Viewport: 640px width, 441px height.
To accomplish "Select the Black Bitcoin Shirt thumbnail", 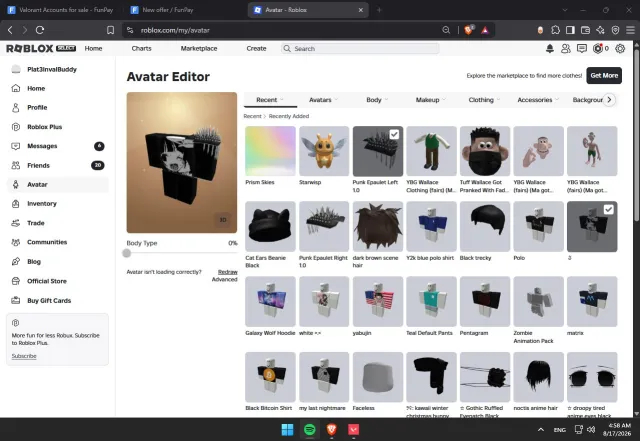I will pyautogui.click(x=270, y=377).
